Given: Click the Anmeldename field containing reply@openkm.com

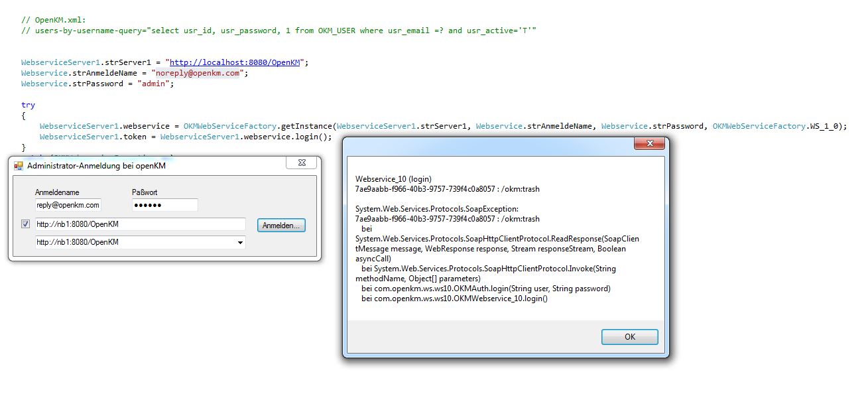Looking at the screenshot, I should tap(68, 205).
